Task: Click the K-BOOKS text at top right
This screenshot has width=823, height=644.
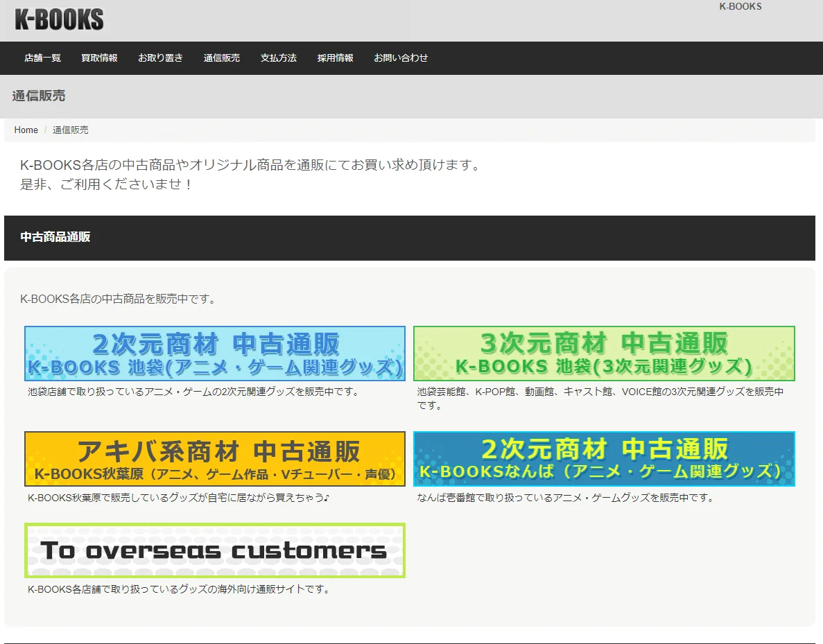Action: (x=740, y=7)
